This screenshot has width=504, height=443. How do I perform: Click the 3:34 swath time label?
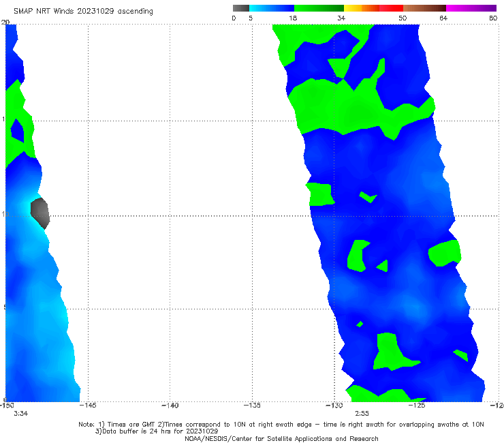pyautogui.click(x=21, y=414)
